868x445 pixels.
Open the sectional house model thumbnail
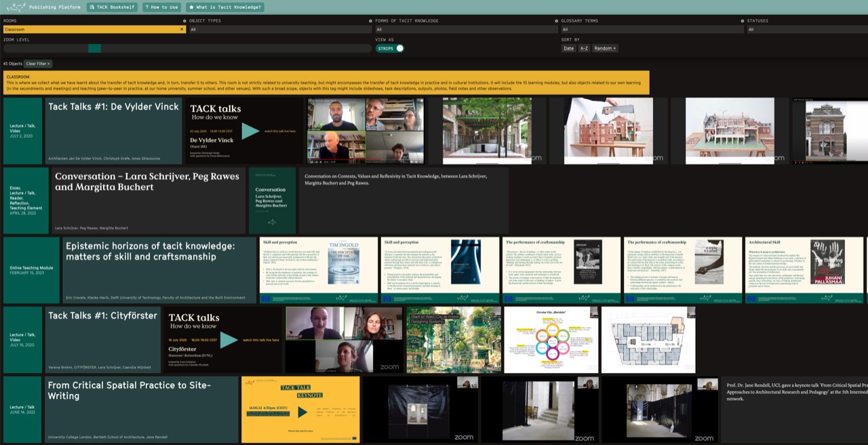[x=730, y=131]
